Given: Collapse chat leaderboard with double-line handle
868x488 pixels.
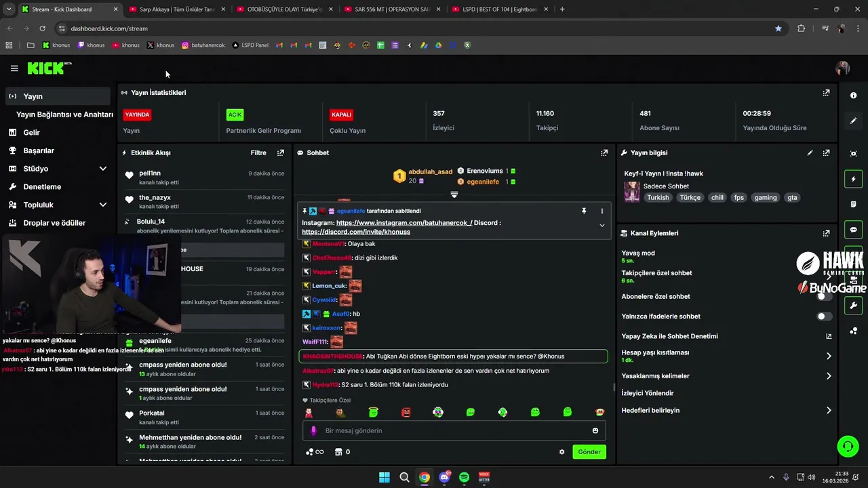Looking at the screenshot, I should point(454,195).
